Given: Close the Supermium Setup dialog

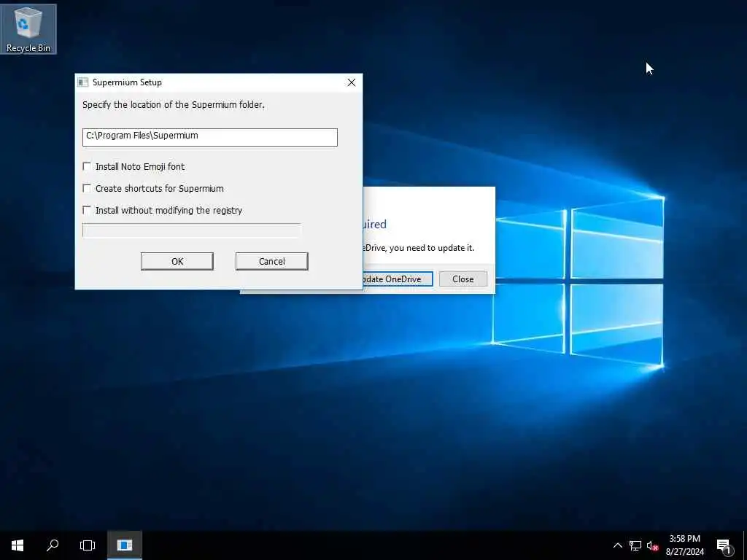Looking at the screenshot, I should [352, 82].
